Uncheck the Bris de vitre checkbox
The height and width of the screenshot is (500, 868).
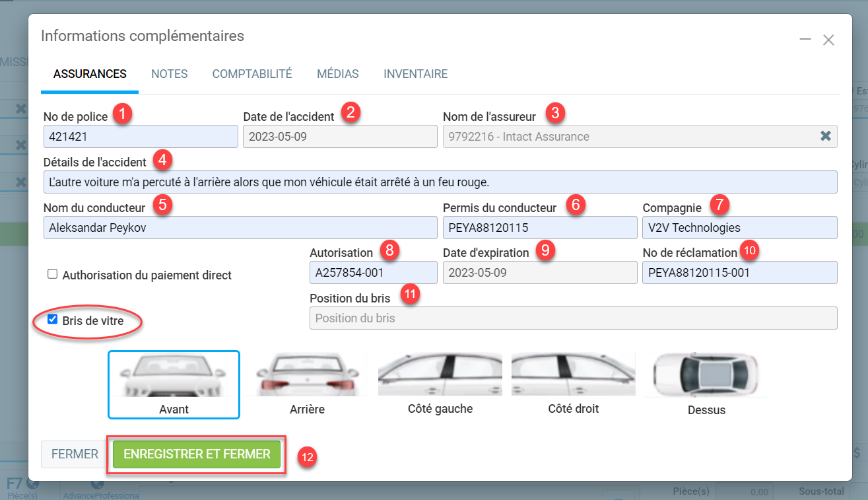53,320
